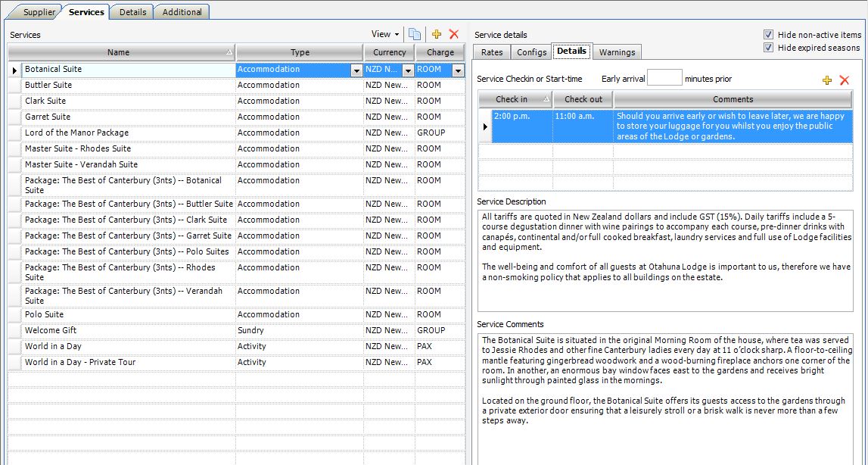Switch to the Warnings tab

pos(617,52)
